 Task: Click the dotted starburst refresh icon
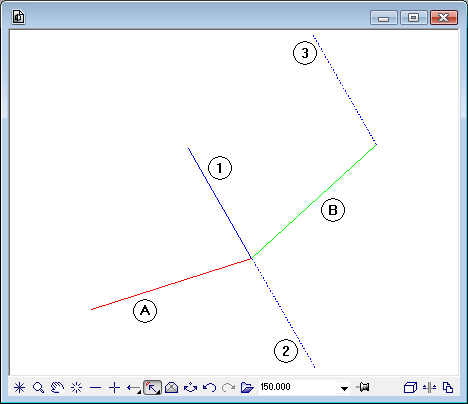point(76,388)
